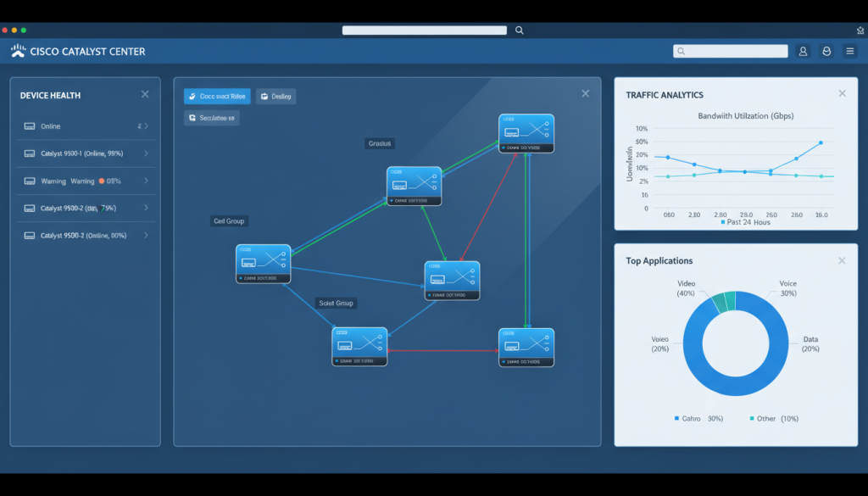Click the device icon in the Warning row
Viewport: 868px width, 496px height.
[x=30, y=181]
